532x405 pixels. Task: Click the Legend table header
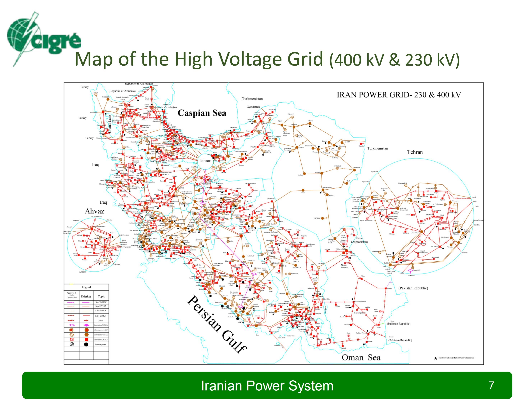(86, 287)
